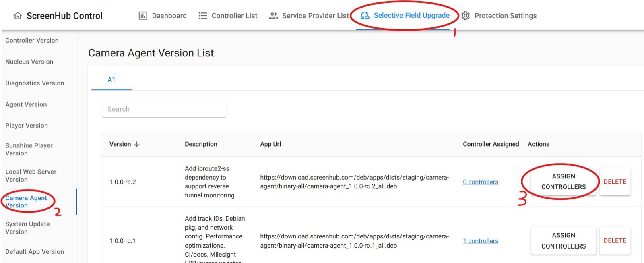Image resolution: width=644 pixels, height=263 pixels.
Task: Open Protection Settings
Action: (x=499, y=16)
